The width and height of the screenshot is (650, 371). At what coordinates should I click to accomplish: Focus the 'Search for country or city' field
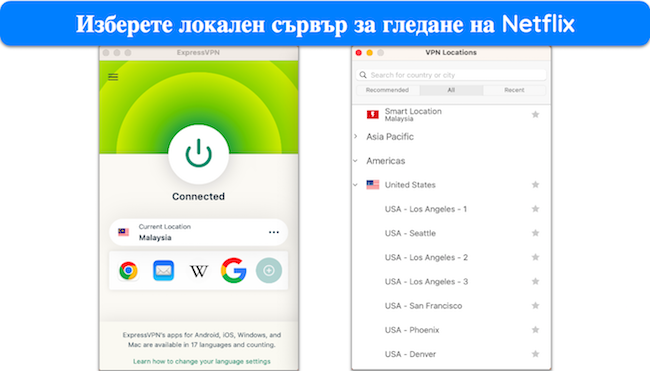click(x=451, y=75)
